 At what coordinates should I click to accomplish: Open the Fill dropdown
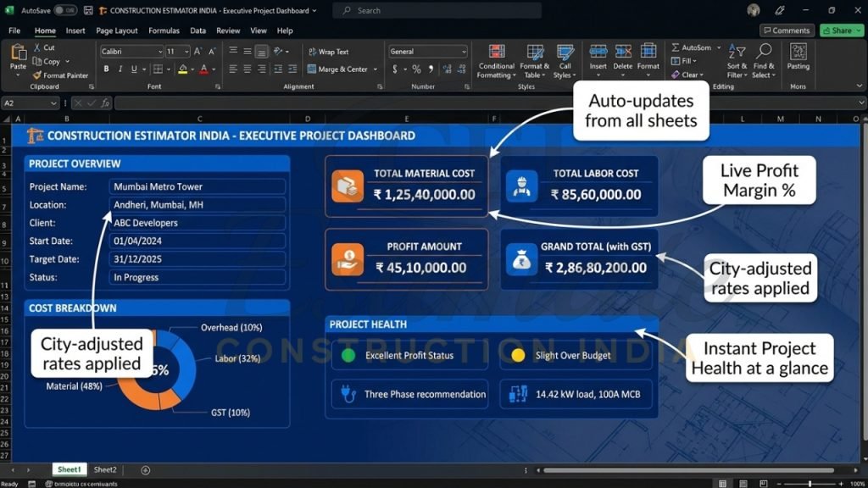pyautogui.click(x=684, y=61)
